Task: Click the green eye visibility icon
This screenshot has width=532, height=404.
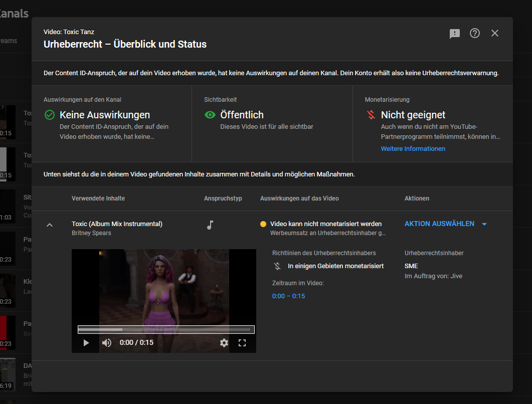Action: [210, 115]
